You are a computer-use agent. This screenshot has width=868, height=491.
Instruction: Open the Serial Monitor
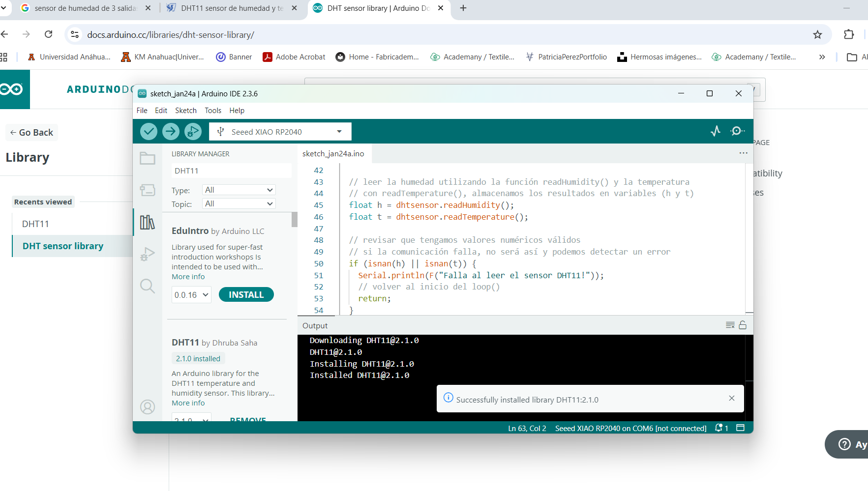737,131
